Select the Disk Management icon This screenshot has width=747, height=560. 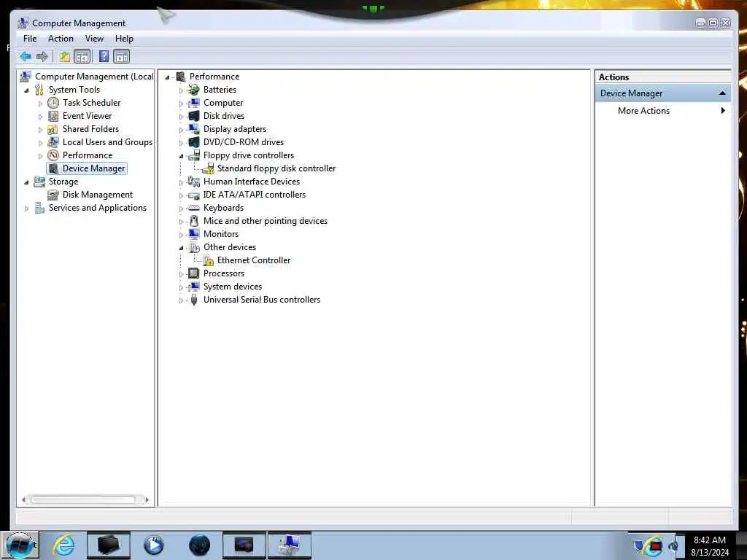(x=53, y=195)
